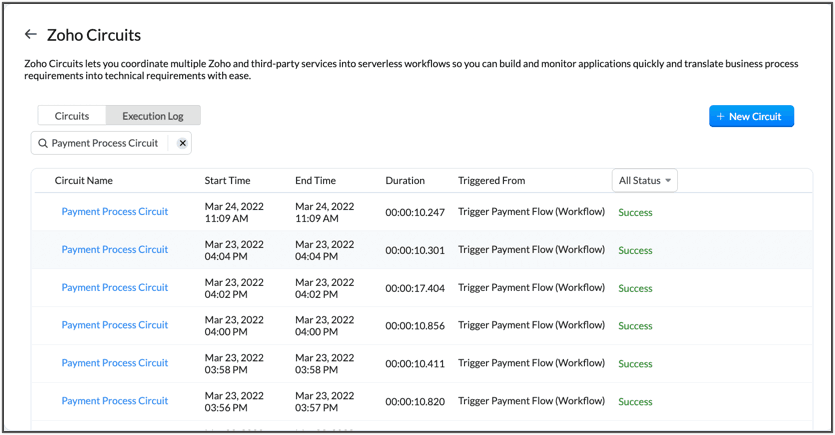This screenshot has width=835, height=435.
Task: Click the New Circuit button
Action: tap(751, 116)
